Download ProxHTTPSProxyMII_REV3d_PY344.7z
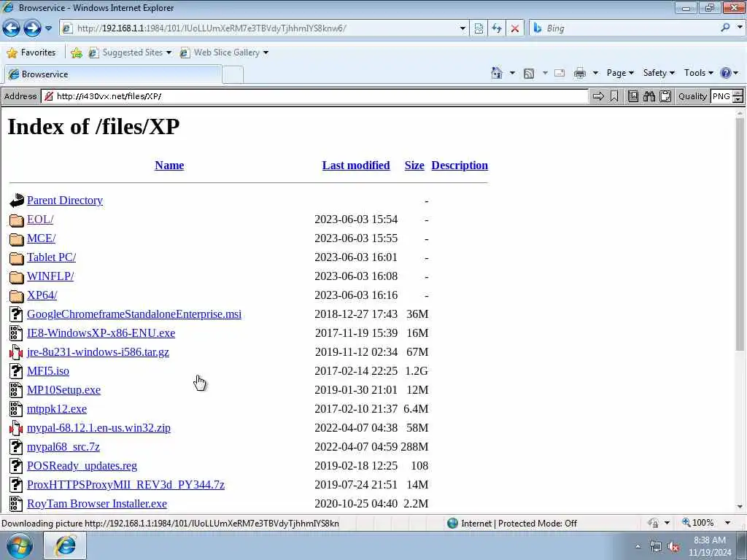Image resolution: width=747 pixels, height=560 pixels. coord(125,485)
